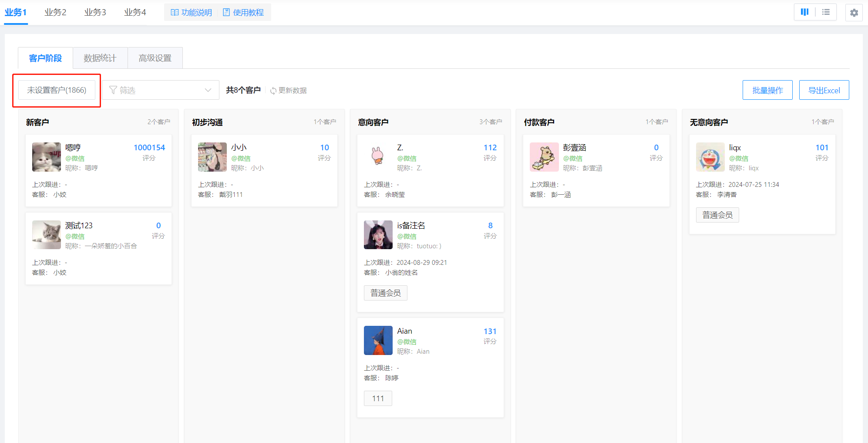868x443 pixels.
Task: Click the funnel icon in 筛选 box
Action: 113,90
